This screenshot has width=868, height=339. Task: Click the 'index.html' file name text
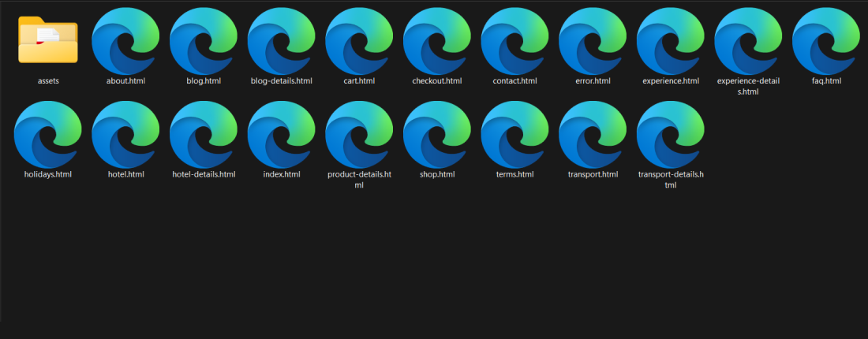coord(281,175)
